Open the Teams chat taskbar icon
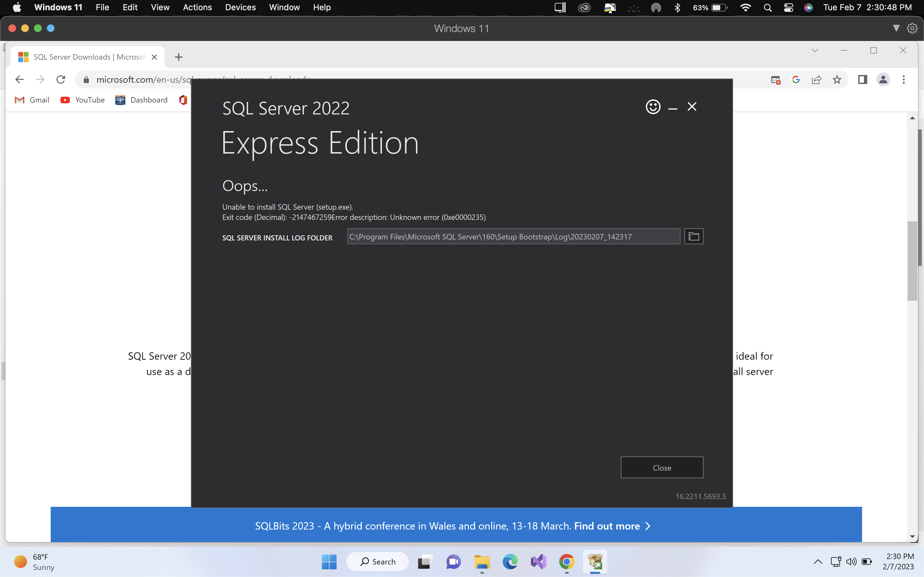Image resolution: width=924 pixels, height=577 pixels. point(453,562)
